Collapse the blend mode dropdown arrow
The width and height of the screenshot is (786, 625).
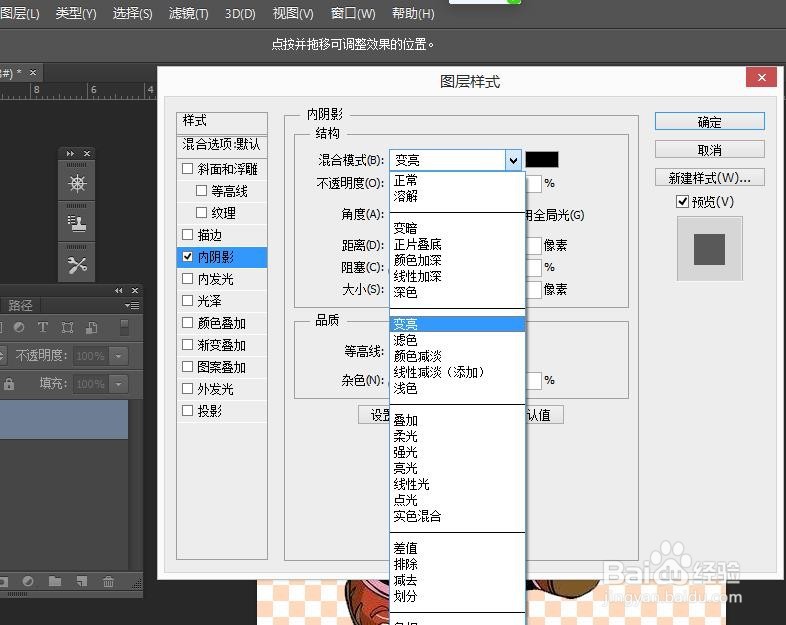[513, 160]
